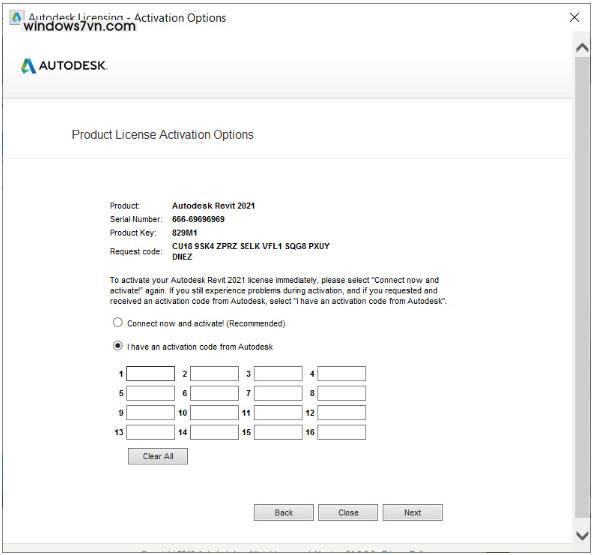The height and width of the screenshot is (555, 593).
Task: Go back with the Back button
Action: [x=284, y=513]
